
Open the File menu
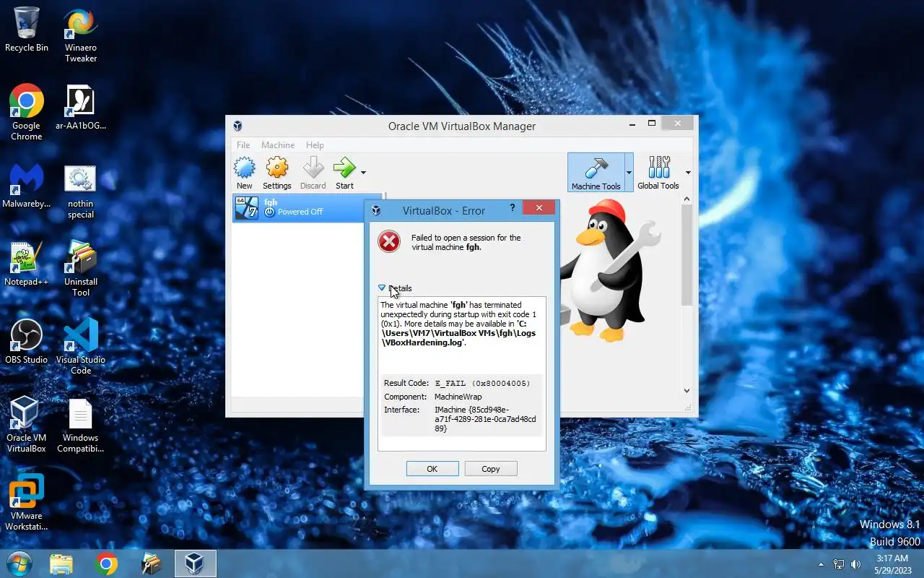[x=243, y=144]
